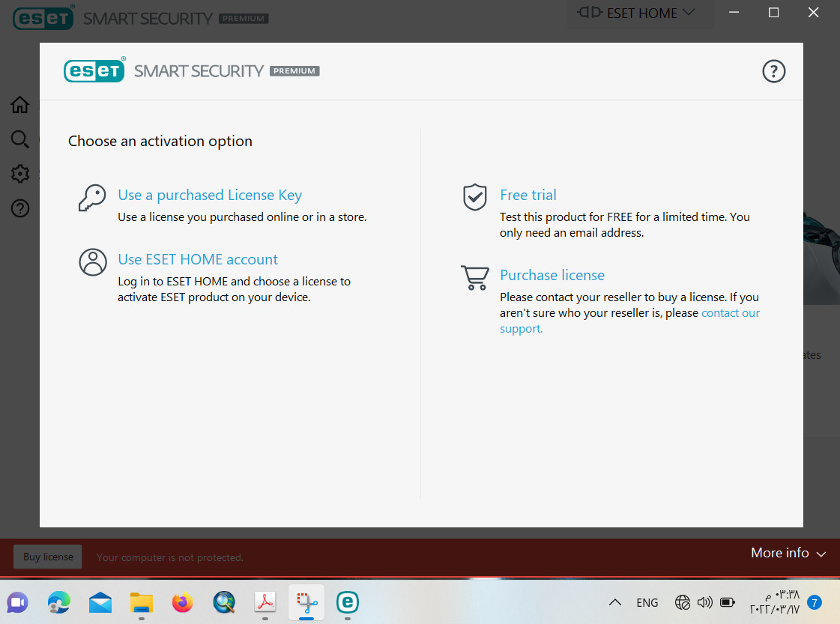Open the globe magnifier app in taskbar

point(224,602)
